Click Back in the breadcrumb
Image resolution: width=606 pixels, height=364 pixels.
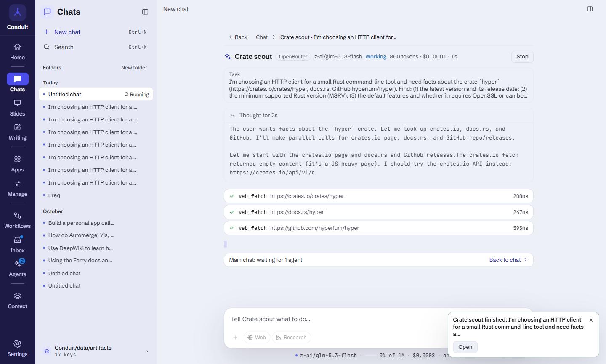point(238,37)
